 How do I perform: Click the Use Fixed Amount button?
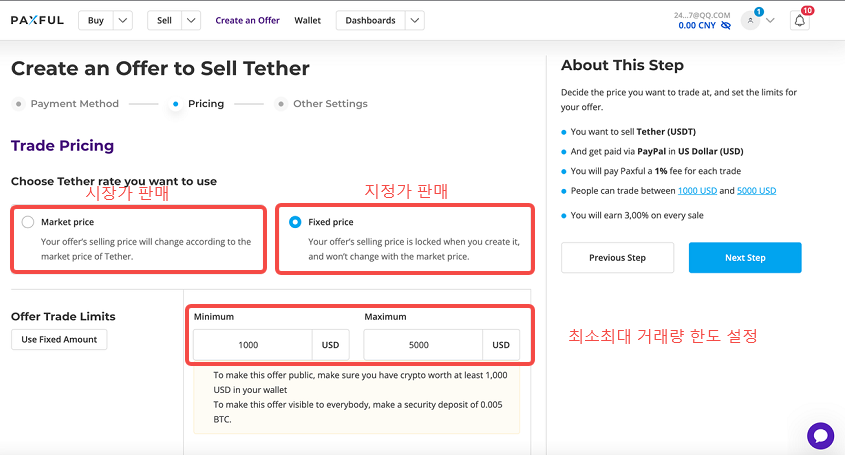(59, 340)
